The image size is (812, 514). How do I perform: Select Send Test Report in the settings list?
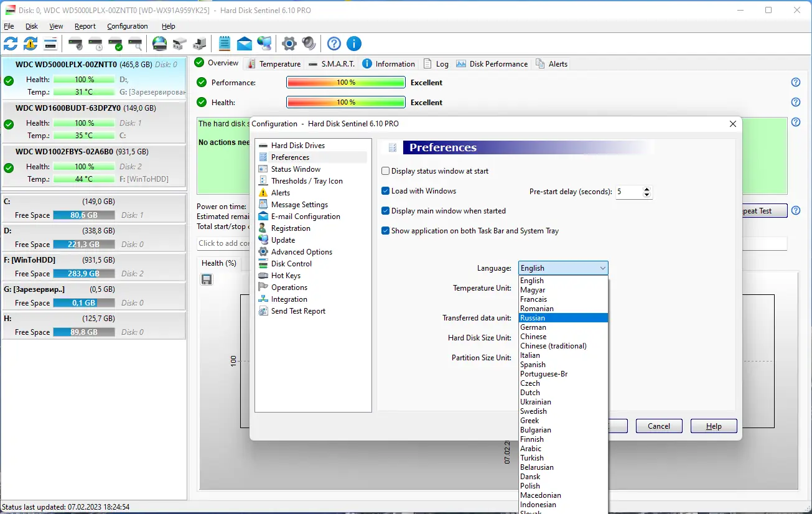[298, 311]
